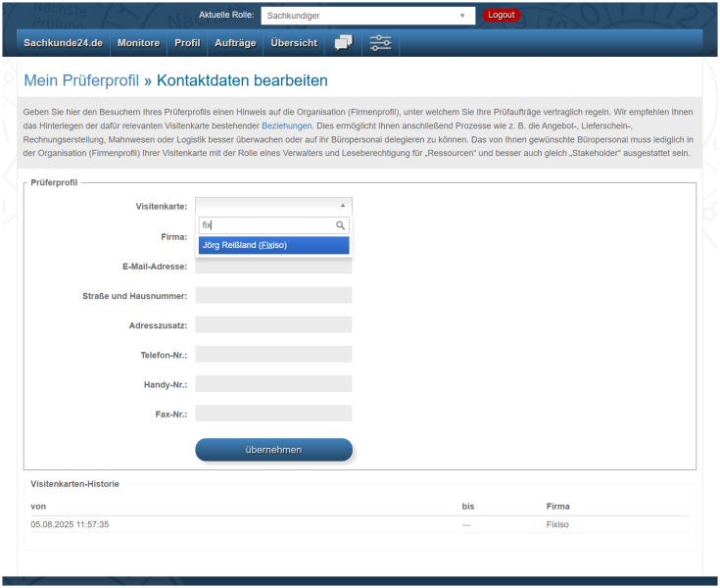The image size is (720, 588).
Task: Click the E-Mail-Adresse input field
Action: click(x=273, y=267)
